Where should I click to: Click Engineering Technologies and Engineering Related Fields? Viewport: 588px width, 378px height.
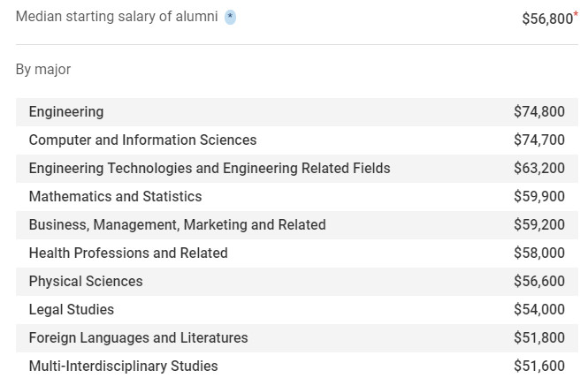pyautogui.click(x=210, y=168)
